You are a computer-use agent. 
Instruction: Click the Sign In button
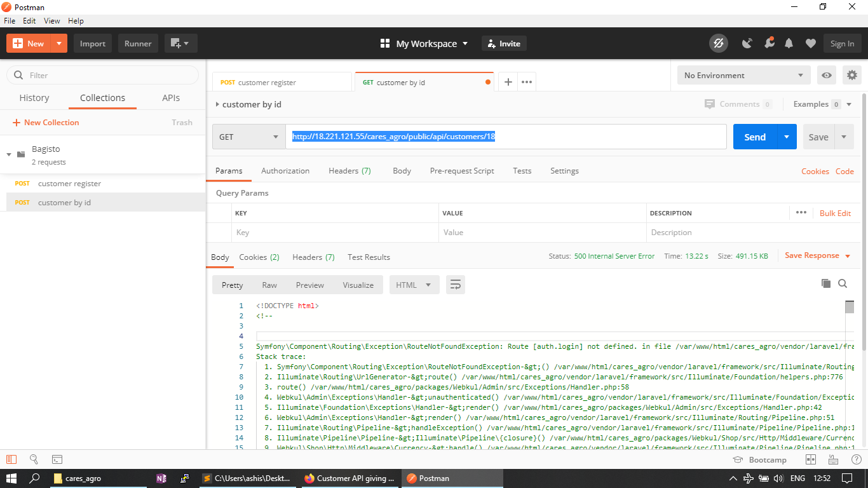point(842,43)
